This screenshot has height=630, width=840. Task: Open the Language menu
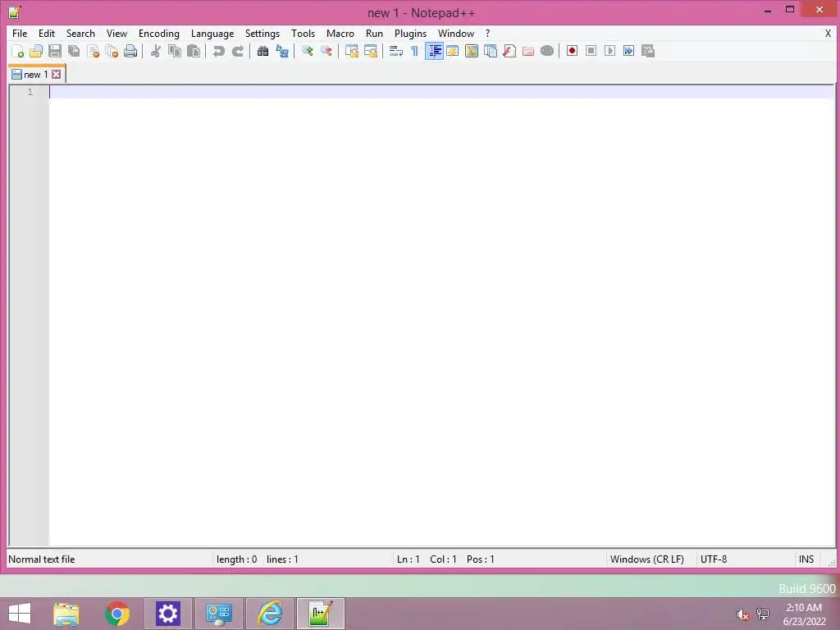(x=212, y=33)
